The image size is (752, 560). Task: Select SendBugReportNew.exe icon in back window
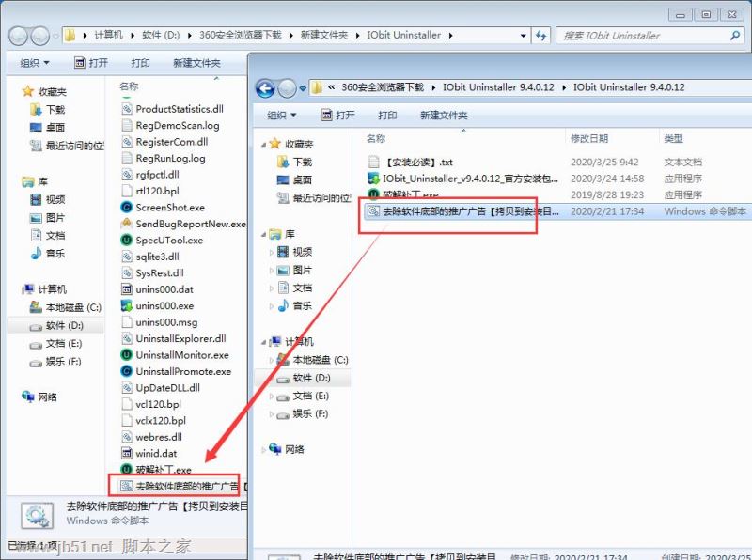pyautogui.click(x=127, y=224)
